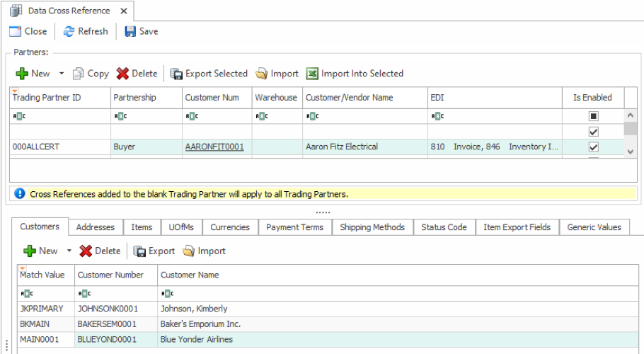Click Import Into Selected Excel icon
This screenshot has height=354, width=644.
click(312, 74)
